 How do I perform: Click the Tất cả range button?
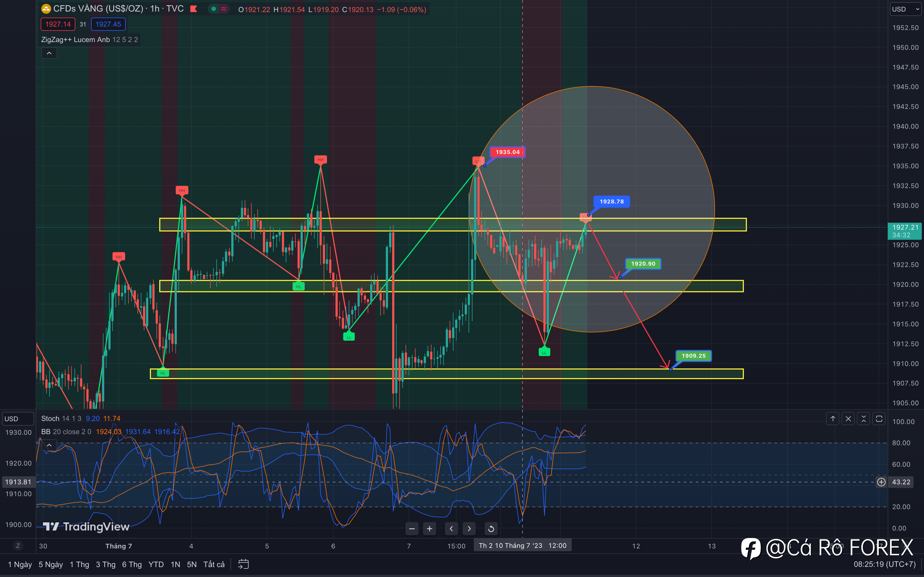[214, 564]
